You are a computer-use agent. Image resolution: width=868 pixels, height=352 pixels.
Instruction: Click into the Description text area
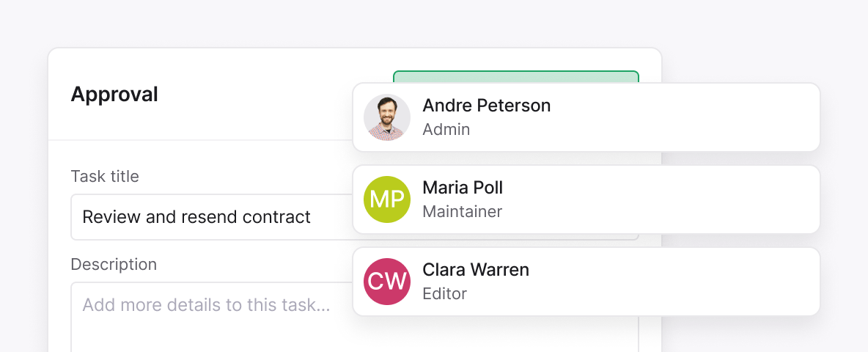tap(211, 323)
